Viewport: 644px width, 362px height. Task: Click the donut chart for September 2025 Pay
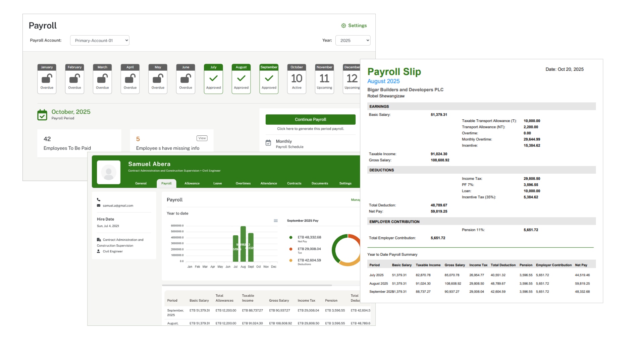[x=346, y=250]
